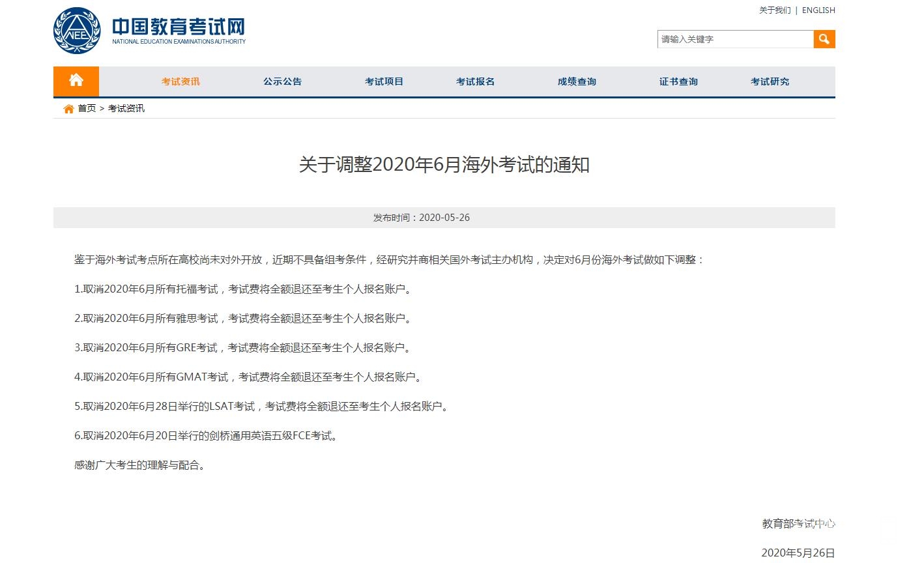924x563 pixels.
Task: Click the article title about 海外考试 adjustments
Action: [x=444, y=165]
